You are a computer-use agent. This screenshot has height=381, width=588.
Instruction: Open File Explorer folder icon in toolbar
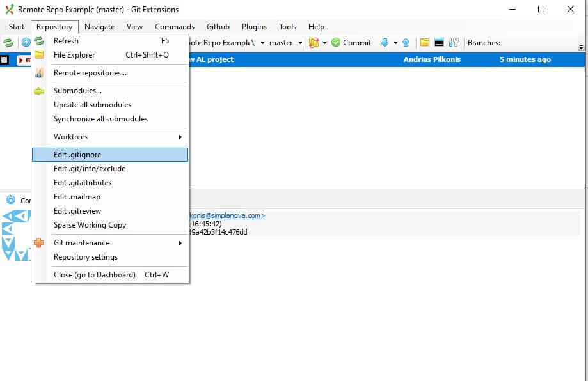tap(424, 43)
